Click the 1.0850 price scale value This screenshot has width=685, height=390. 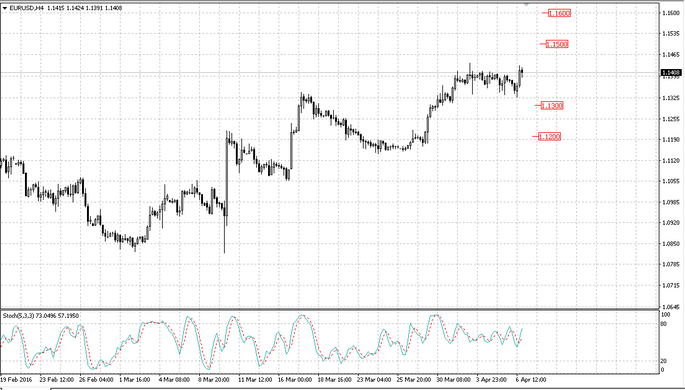[x=671, y=244]
